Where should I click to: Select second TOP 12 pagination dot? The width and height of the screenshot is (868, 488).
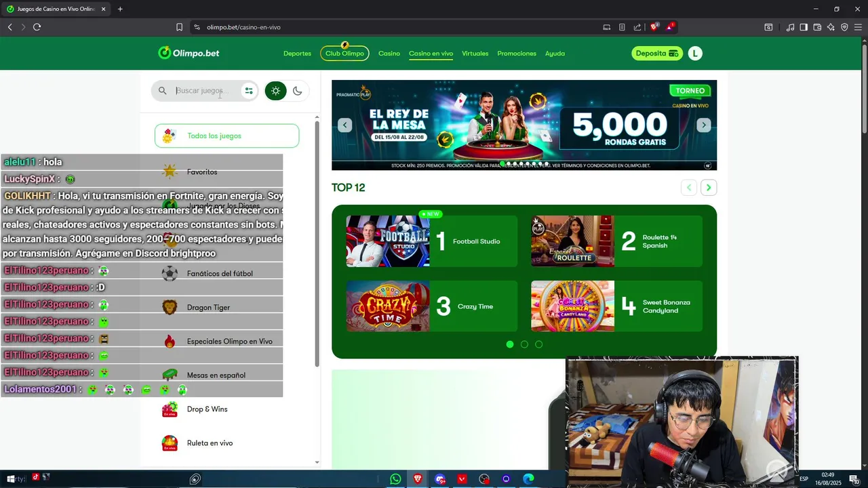click(524, 344)
